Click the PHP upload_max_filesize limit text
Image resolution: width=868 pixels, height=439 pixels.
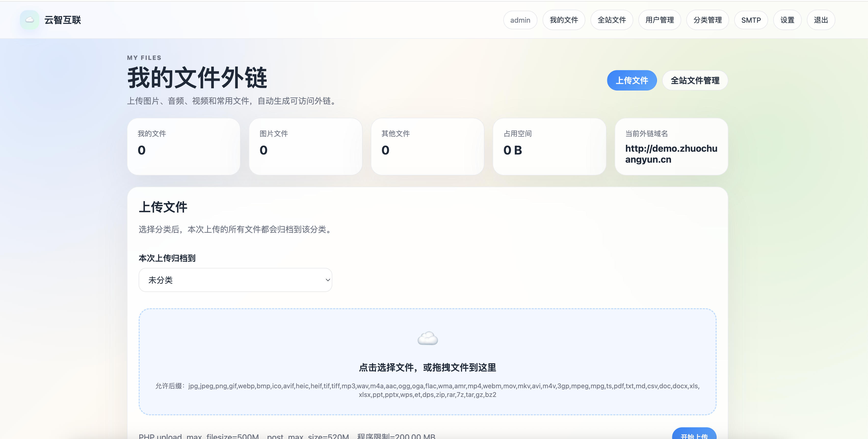point(287,436)
